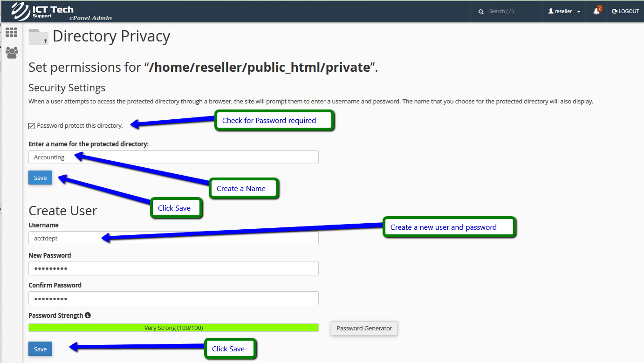The image size is (644, 363).
Task: Uncheck the Password protect this directory checkbox
Action: coord(32,126)
